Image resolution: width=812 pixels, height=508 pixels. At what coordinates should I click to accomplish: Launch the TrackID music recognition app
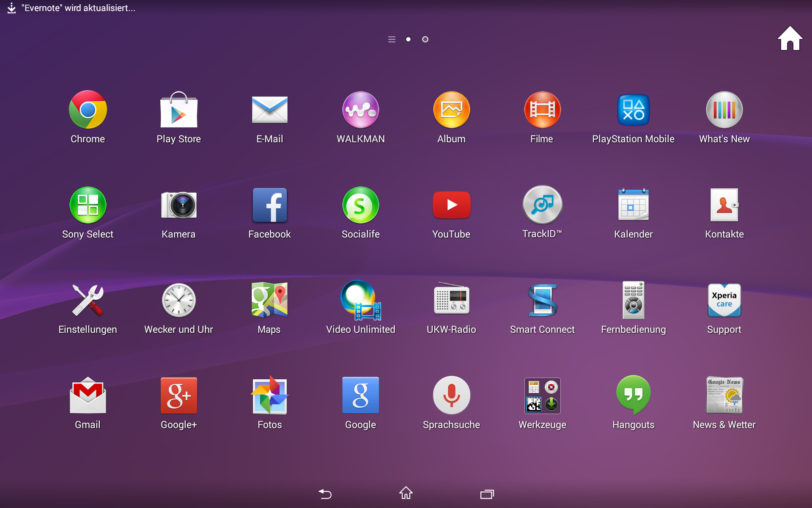point(542,205)
